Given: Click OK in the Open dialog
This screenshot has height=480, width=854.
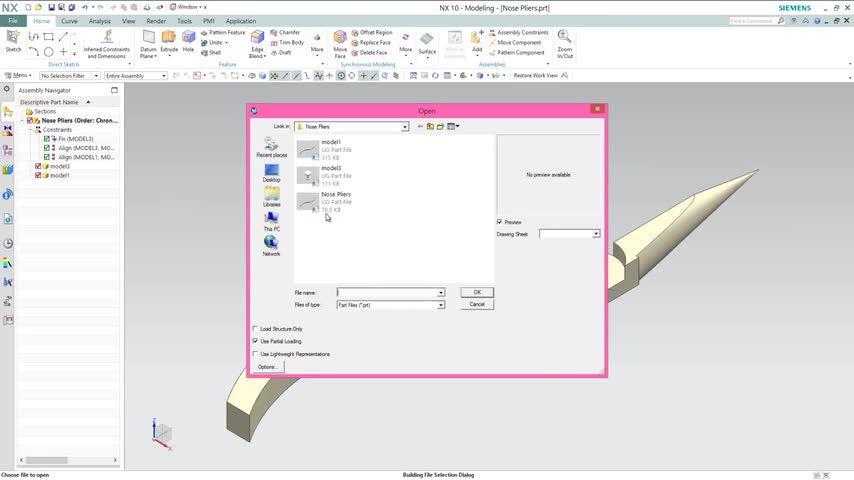Looking at the screenshot, I should pyautogui.click(x=477, y=293).
